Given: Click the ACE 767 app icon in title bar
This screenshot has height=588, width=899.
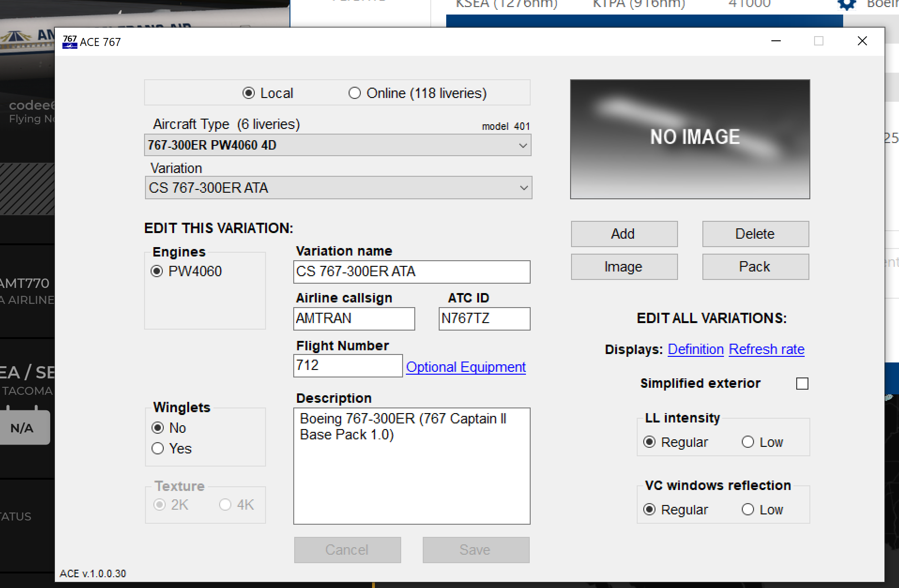Looking at the screenshot, I should click(x=69, y=42).
